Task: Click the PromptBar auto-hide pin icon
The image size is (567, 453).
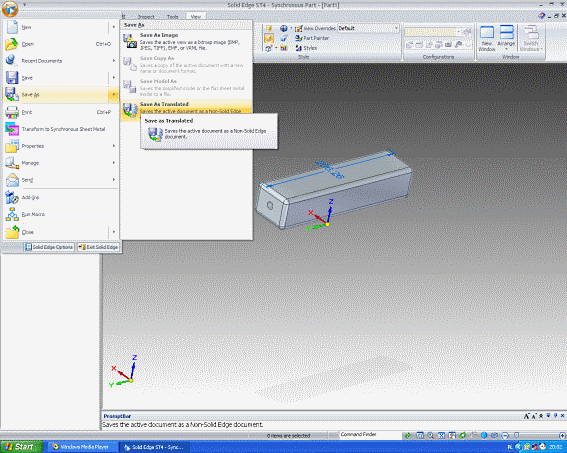Action: 555,416
